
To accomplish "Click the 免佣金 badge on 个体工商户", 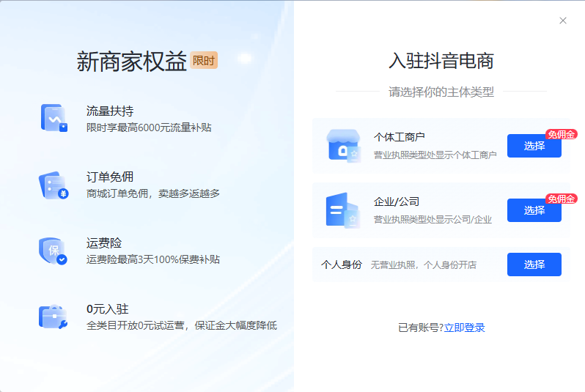I will [x=561, y=134].
